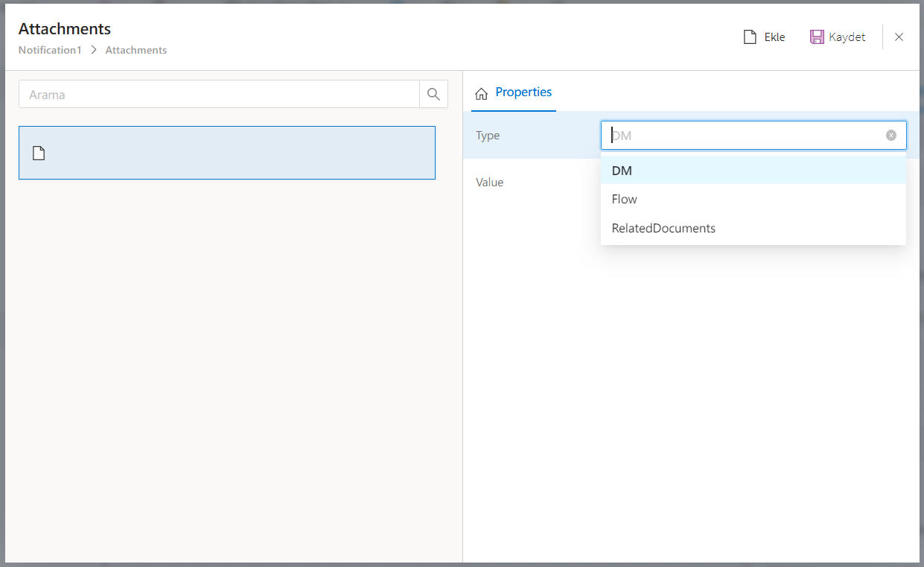Choose Flow in the Type dropdown
The image size is (924, 567).
point(625,200)
